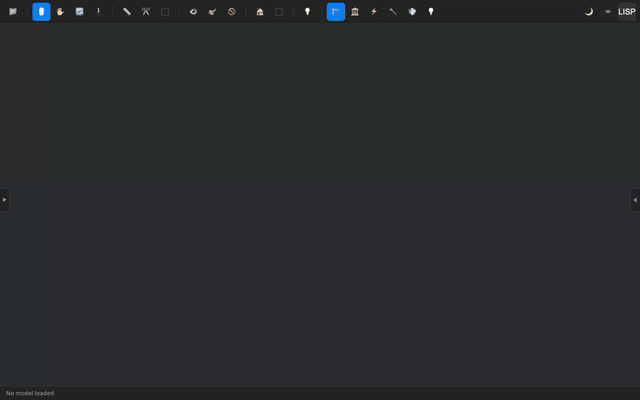Click the lightbulb icon after the house group
640x400 pixels.
pyautogui.click(x=307, y=11)
